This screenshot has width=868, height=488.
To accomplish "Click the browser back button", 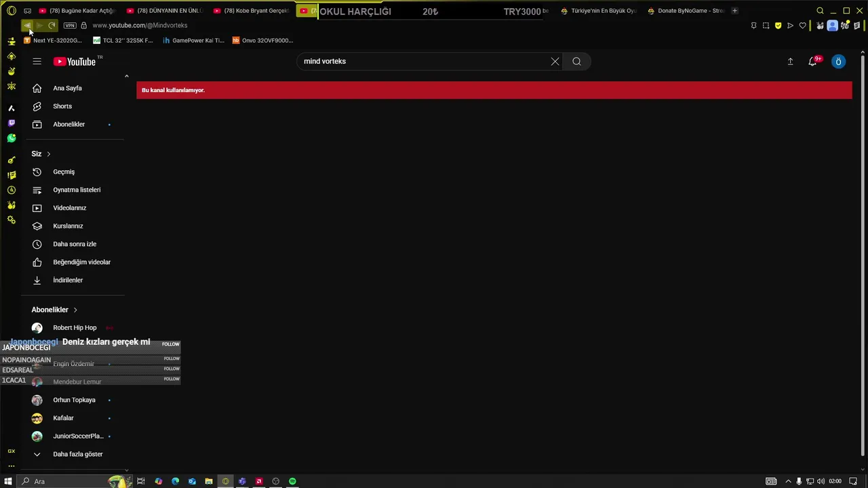I will point(26,26).
